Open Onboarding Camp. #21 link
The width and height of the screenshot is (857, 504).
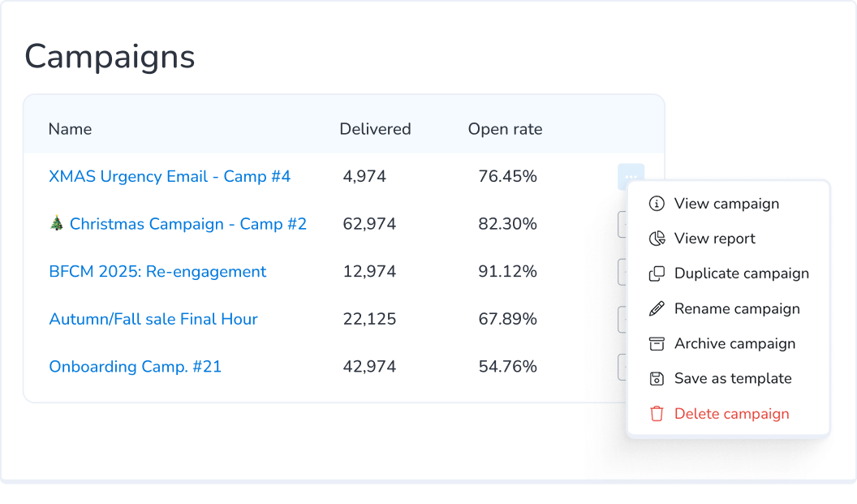[135, 367]
